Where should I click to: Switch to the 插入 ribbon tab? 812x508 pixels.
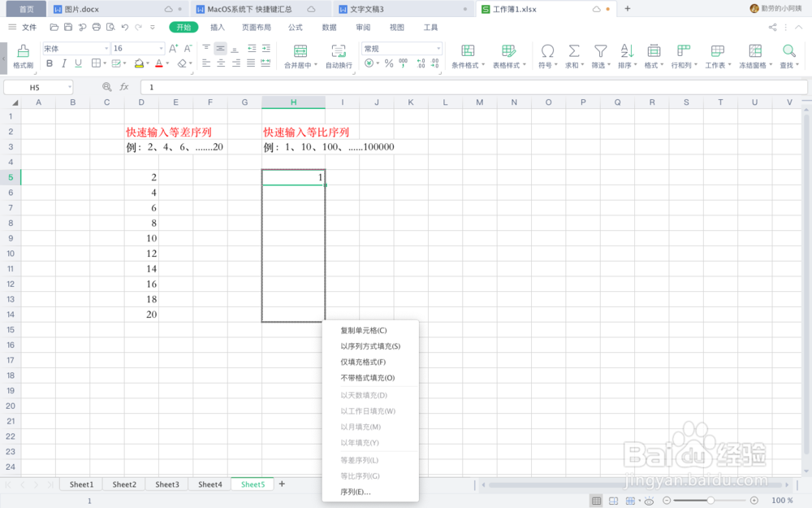(218, 27)
